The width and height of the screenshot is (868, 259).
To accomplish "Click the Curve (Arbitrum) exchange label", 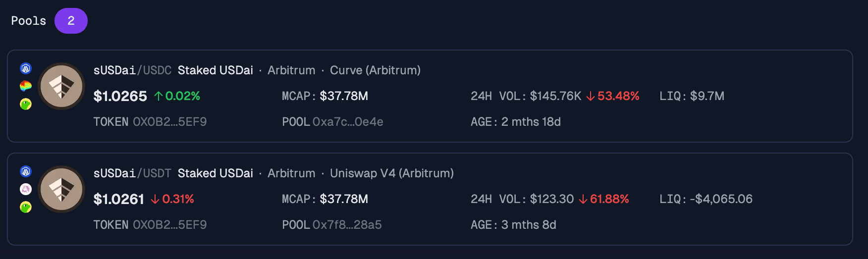I will coord(375,70).
